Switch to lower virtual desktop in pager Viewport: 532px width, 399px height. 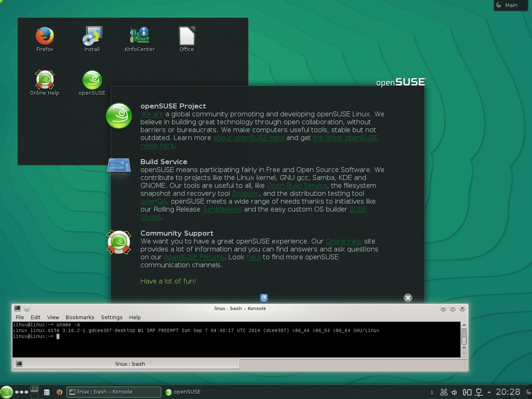(35, 396)
